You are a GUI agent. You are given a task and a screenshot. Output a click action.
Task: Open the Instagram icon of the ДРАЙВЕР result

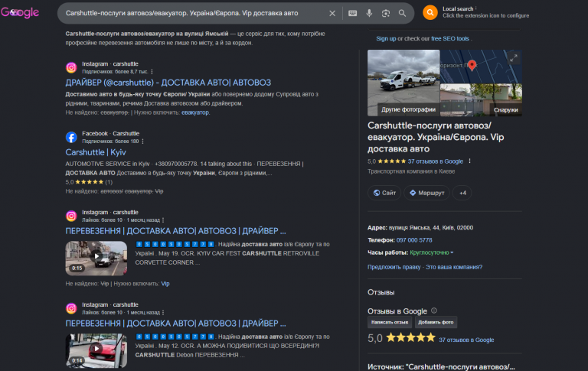click(71, 67)
